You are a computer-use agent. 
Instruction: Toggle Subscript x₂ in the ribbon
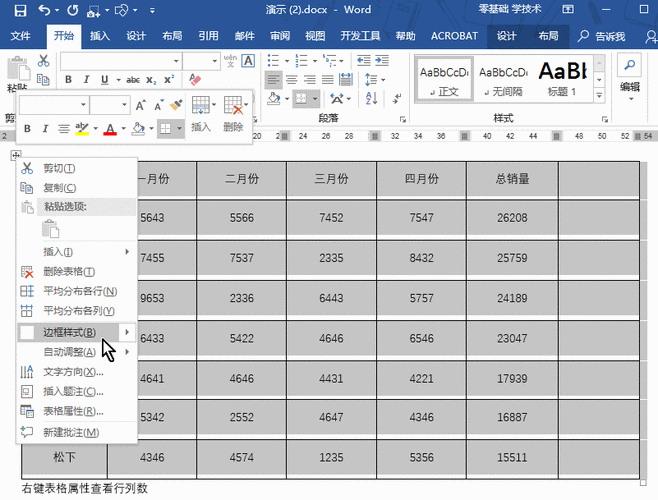[x=151, y=80]
